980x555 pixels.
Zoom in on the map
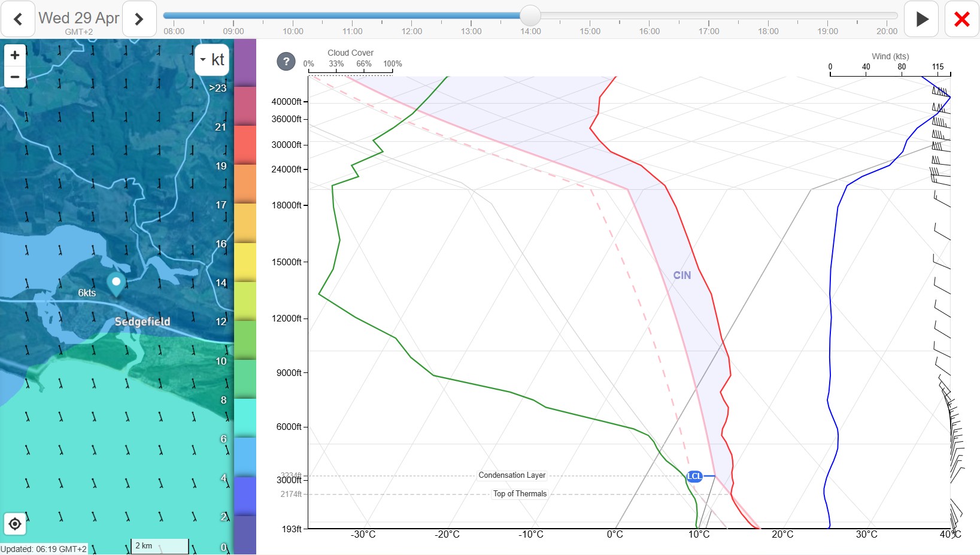pos(15,55)
